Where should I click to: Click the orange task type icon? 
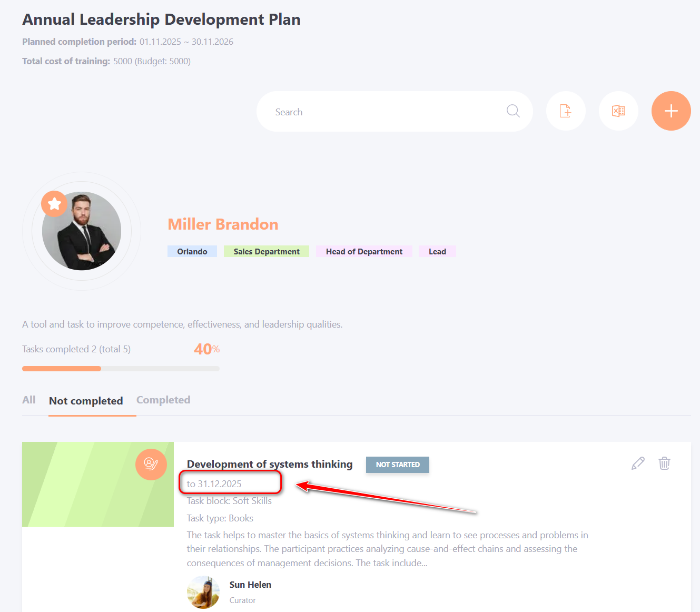click(151, 464)
